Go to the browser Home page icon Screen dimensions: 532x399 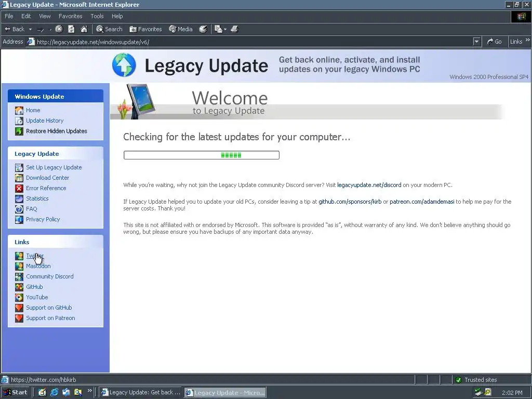pyautogui.click(x=84, y=29)
